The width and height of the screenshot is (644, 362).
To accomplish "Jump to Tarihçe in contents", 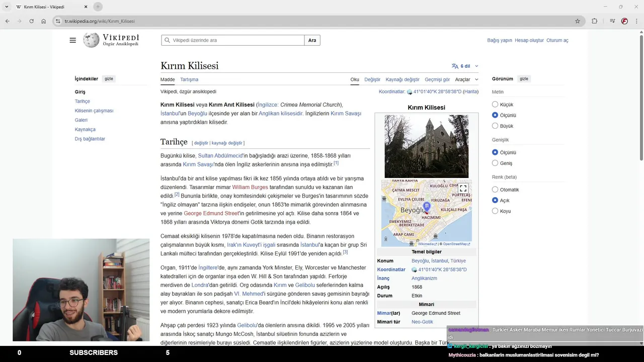I will coord(83,101).
